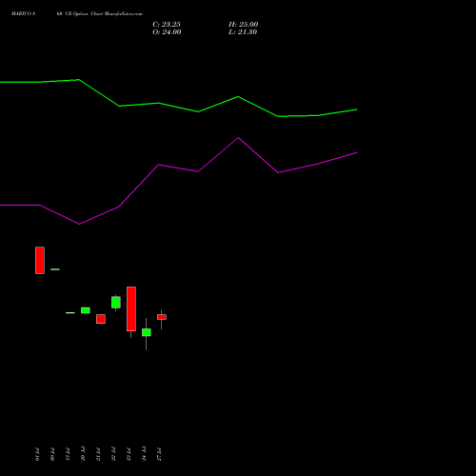Click the 24 Jul date label on the axis
Image resolution: width=476 pixels, height=476 pixels.
pyautogui.click(x=144, y=454)
